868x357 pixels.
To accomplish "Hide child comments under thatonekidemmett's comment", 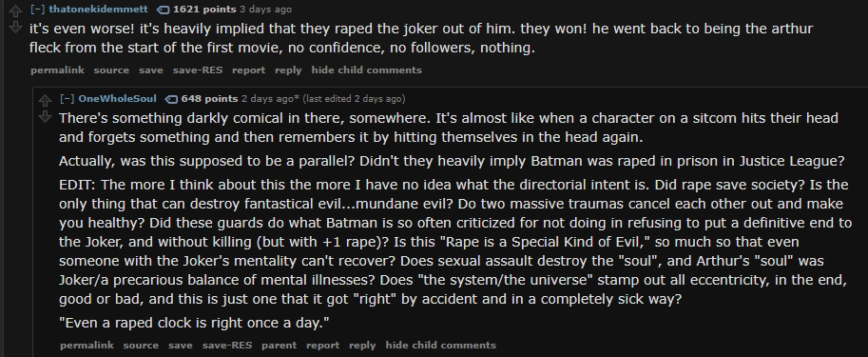I will click(366, 70).
